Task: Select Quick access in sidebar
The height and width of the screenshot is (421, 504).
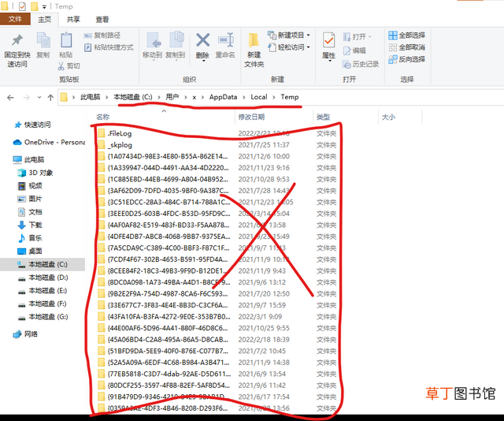Action: (32, 125)
